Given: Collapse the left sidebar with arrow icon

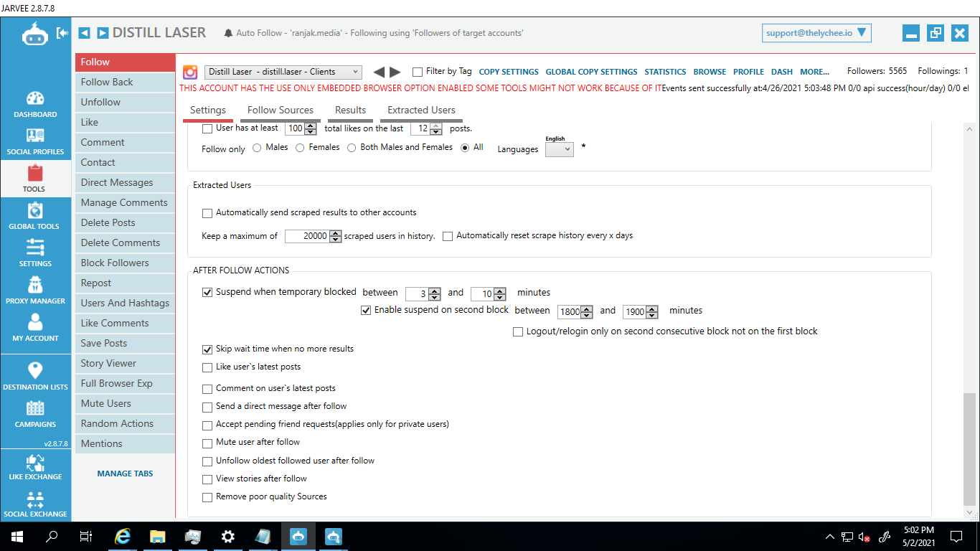Looking at the screenshot, I should point(63,33).
